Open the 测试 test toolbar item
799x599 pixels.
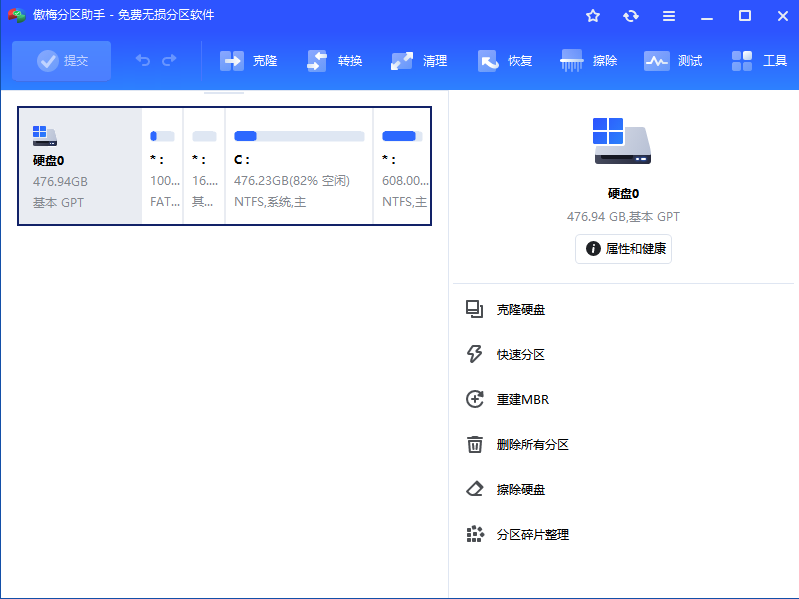coord(673,61)
